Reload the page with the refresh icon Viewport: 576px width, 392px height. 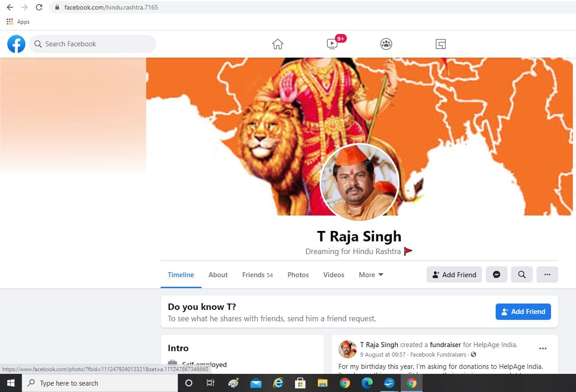(39, 7)
